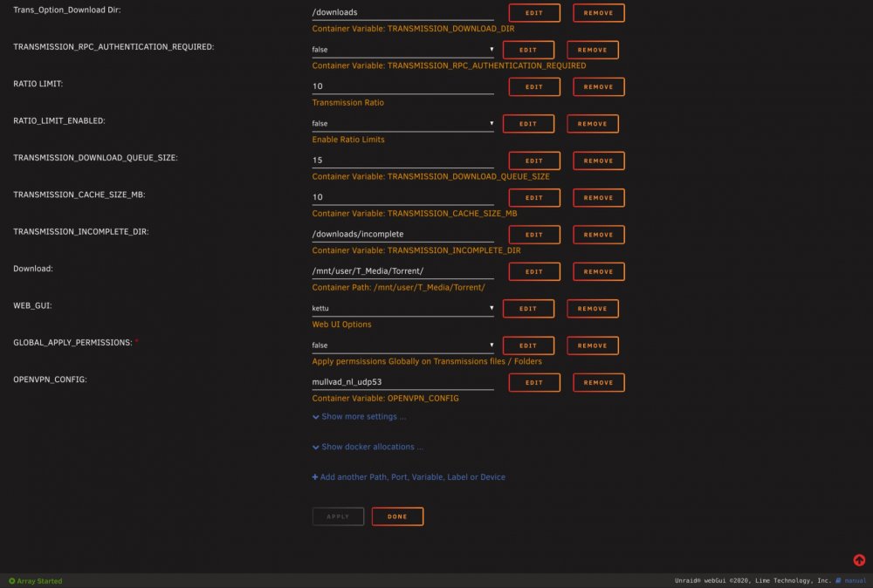This screenshot has width=873, height=588.
Task: Edit TRANSMISSION_DOWNLOAD_QUEUE_SIZE variable
Action: [x=534, y=161]
